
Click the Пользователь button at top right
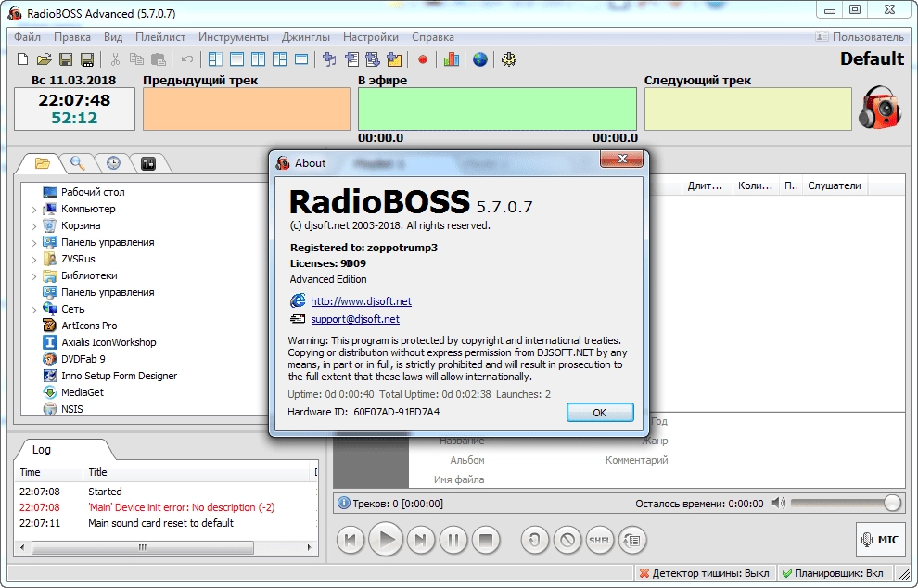tap(860, 37)
